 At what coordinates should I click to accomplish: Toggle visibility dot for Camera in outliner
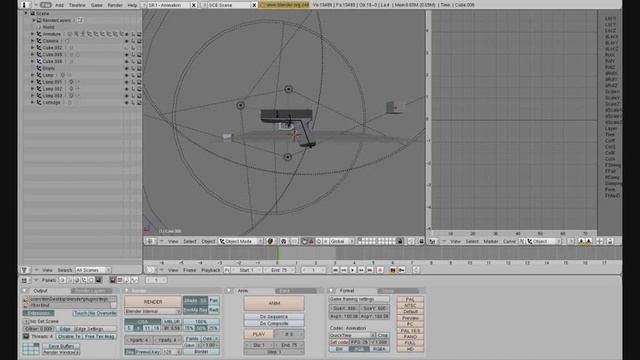pos(127,41)
